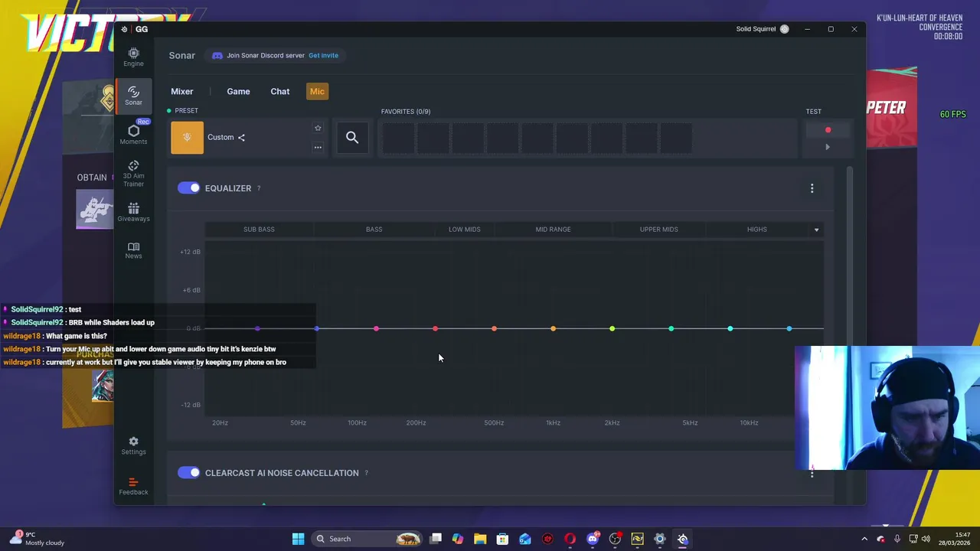Open ClearCast noise cancellation three-dot menu
This screenshot has width=980, height=551.
coord(812,474)
